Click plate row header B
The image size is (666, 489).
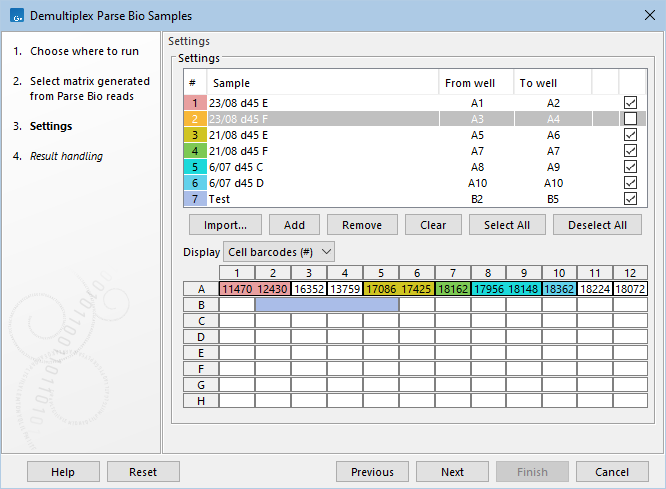[201, 305]
